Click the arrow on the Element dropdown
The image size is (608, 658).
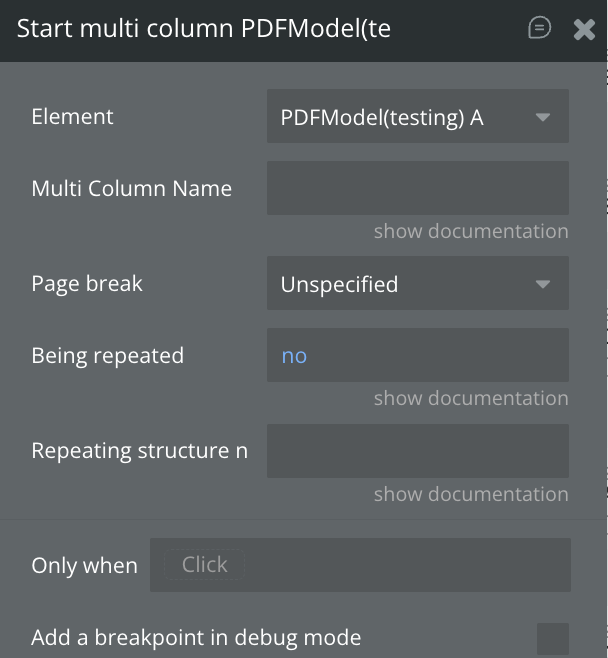tap(543, 117)
